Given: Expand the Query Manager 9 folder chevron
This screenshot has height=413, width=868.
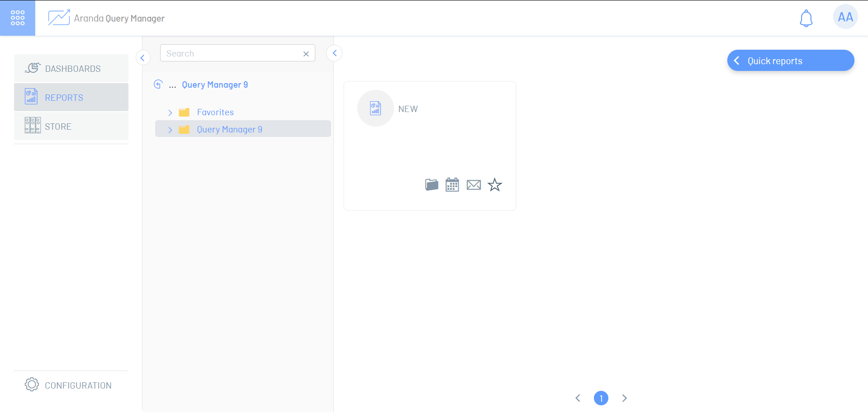Looking at the screenshot, I should pos(170,130).
